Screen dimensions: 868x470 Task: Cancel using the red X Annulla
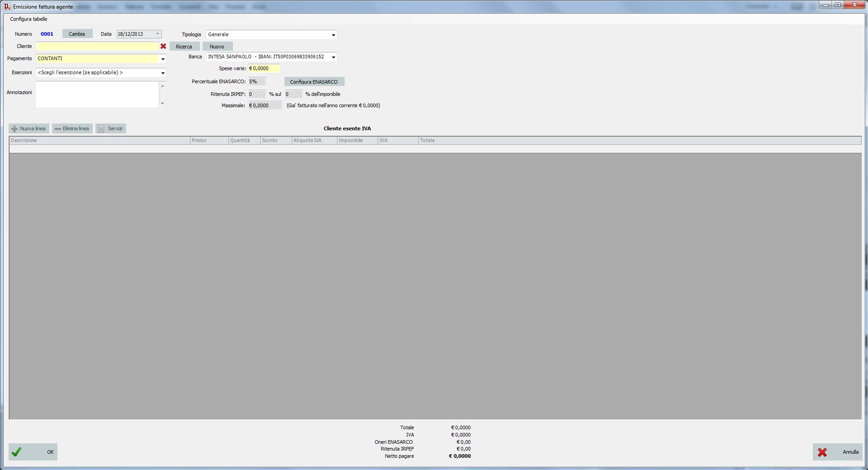tap(822, 452)
